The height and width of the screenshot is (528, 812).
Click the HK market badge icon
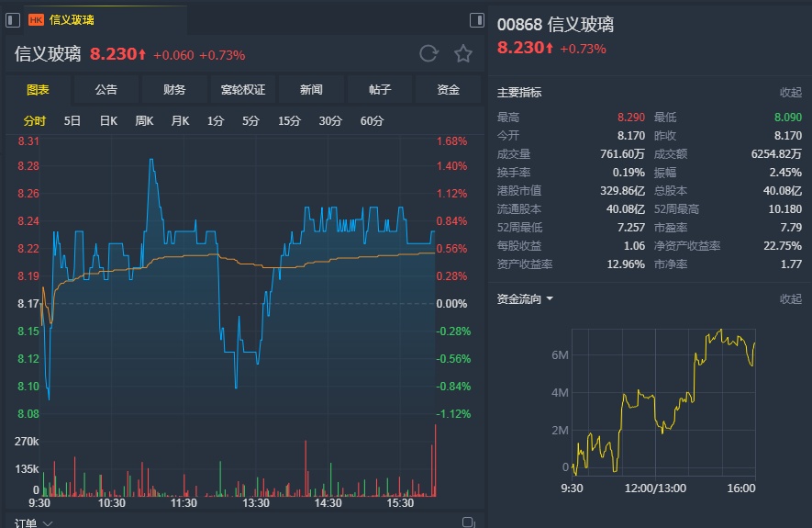click(x=37, y=20)
